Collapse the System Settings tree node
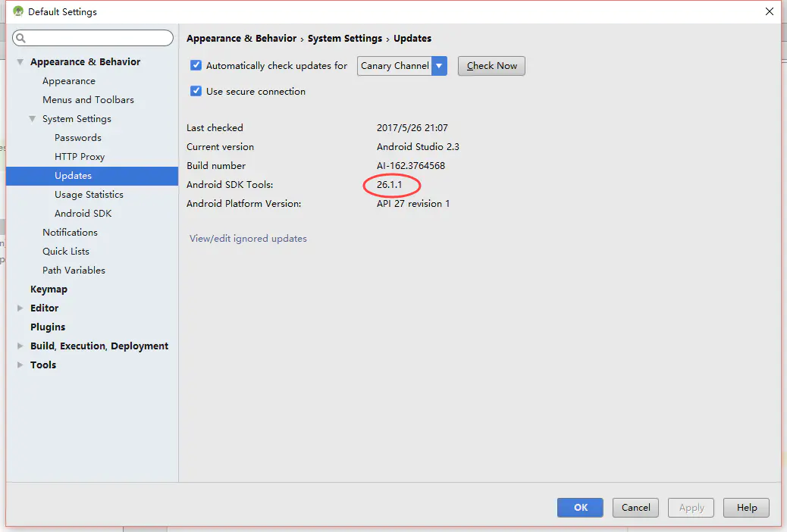 32,119
